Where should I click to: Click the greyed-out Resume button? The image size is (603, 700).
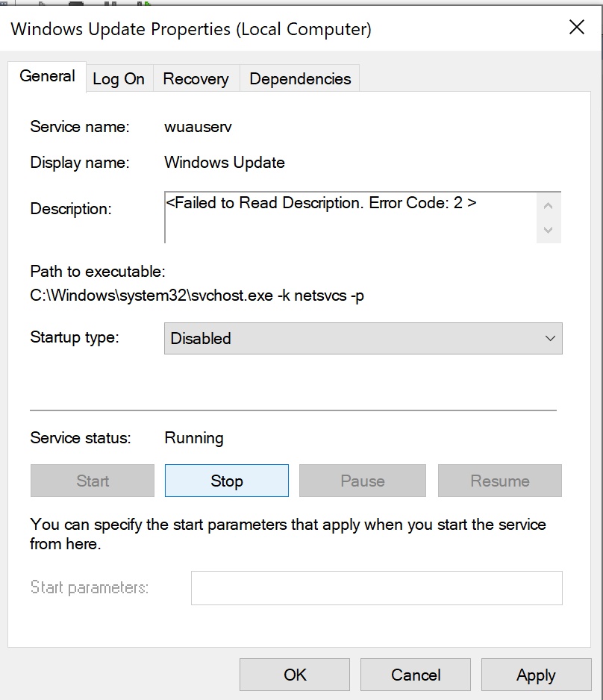[x=500, y=481]
